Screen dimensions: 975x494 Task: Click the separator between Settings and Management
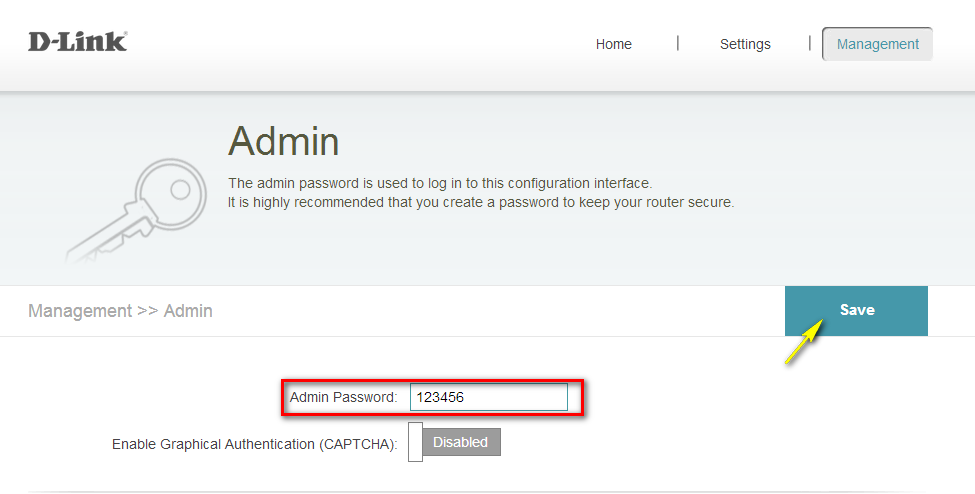click(x=809, y=43)
